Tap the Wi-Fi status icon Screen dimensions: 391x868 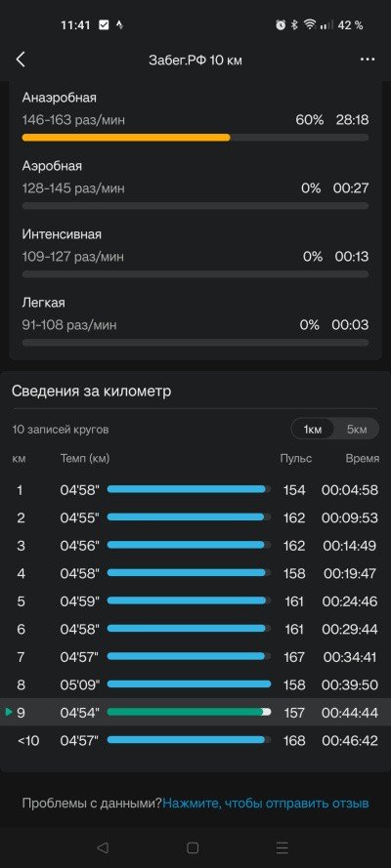pyautogui.click(x=310, y=25)
